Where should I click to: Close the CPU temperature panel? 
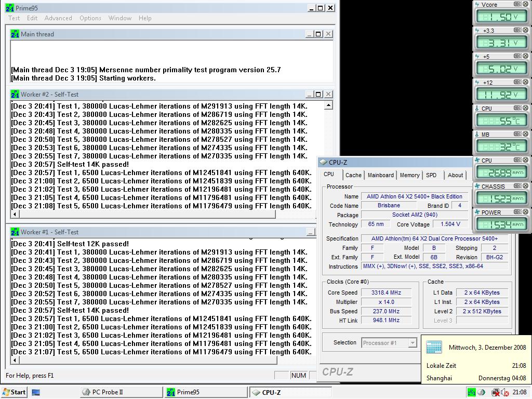[x=525, y=108]
